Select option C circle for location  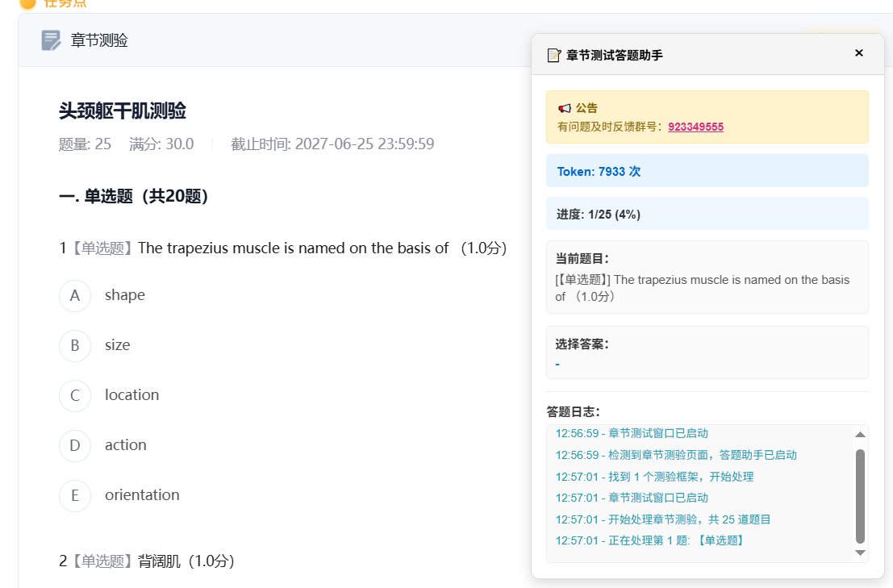(x=75, y=395)
